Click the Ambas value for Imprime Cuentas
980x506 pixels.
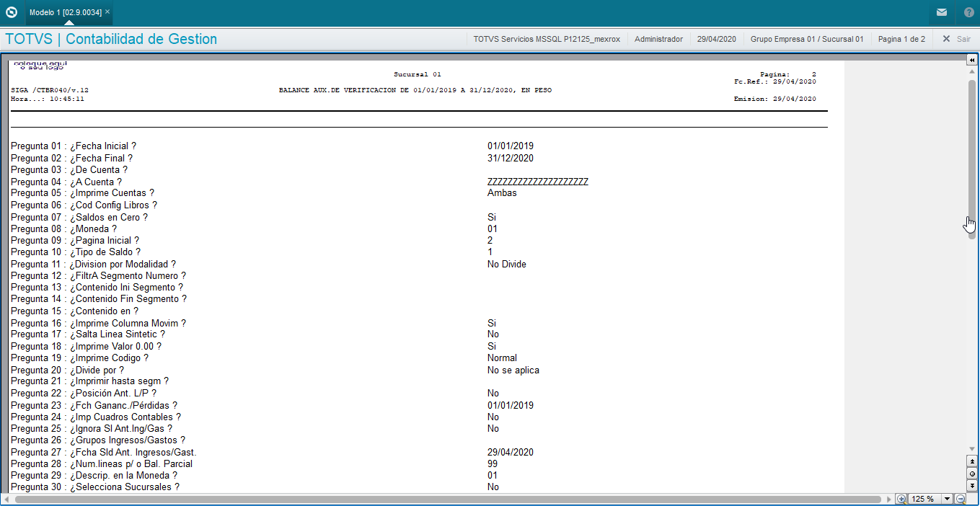(502, 193)
